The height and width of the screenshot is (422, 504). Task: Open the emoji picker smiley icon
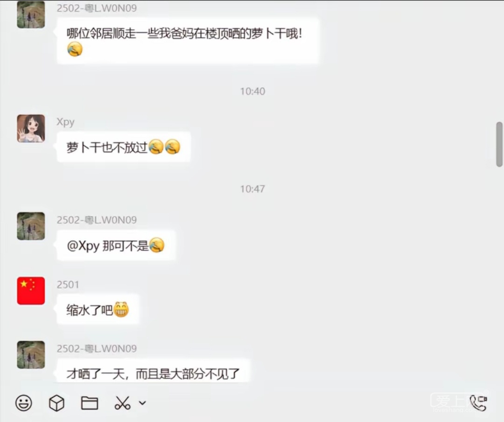coord(24,403)
